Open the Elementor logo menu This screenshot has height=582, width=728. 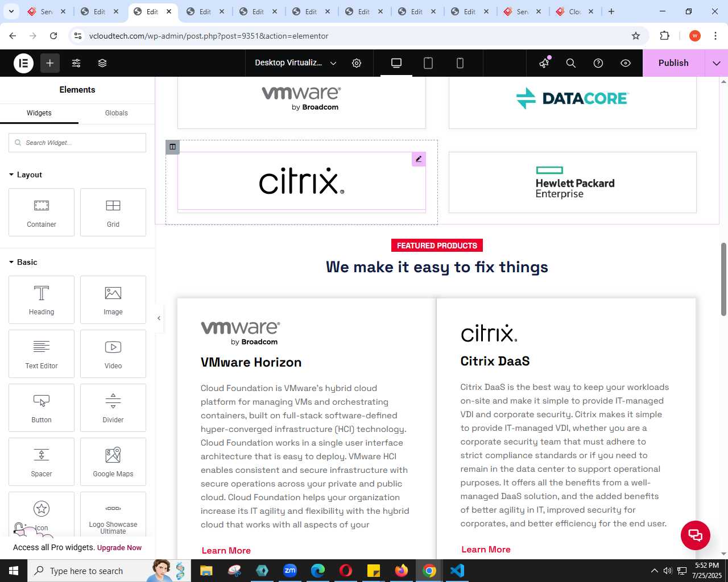click(24, 63)
